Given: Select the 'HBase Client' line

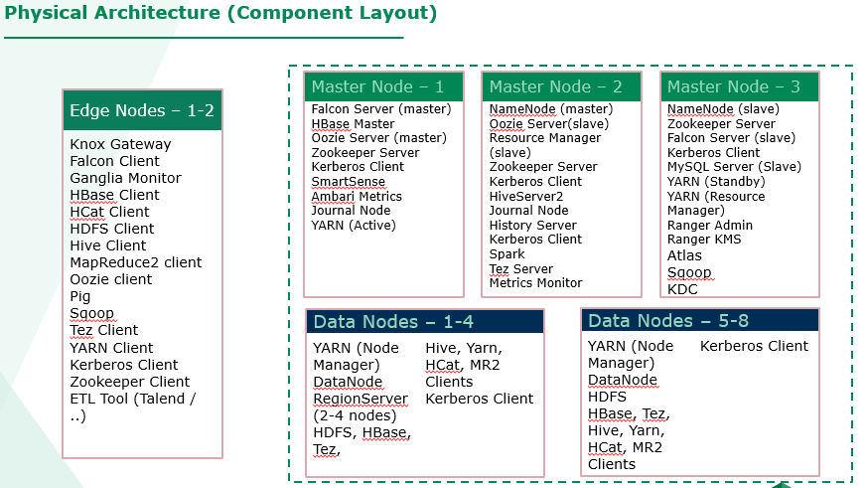Looking at the screenshot, I should pos(114,195).
